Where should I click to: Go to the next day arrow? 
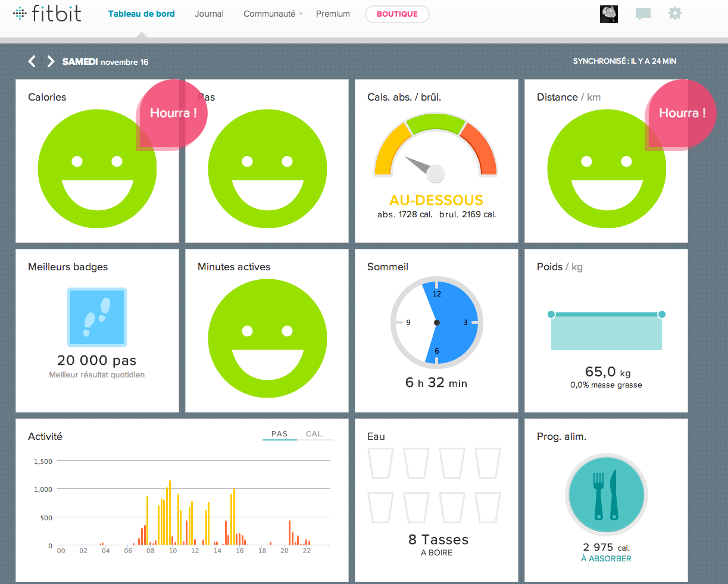click(51, 61)
